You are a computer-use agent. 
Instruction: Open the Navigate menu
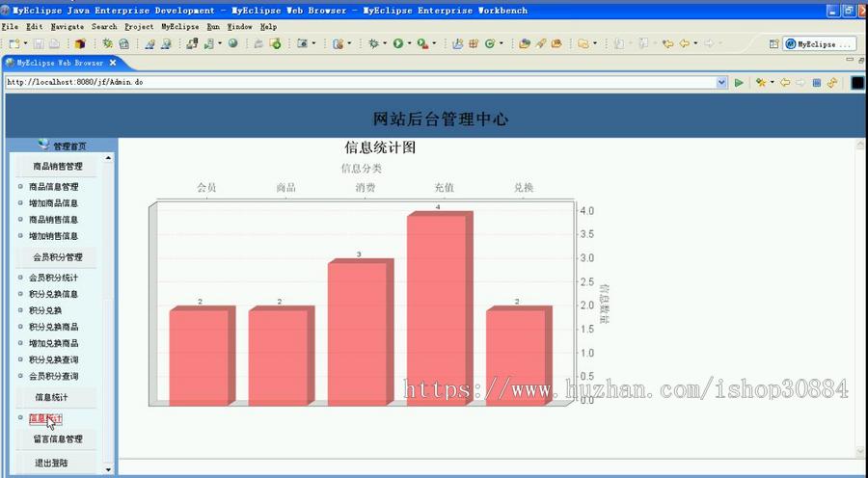(x=68, y=26)
